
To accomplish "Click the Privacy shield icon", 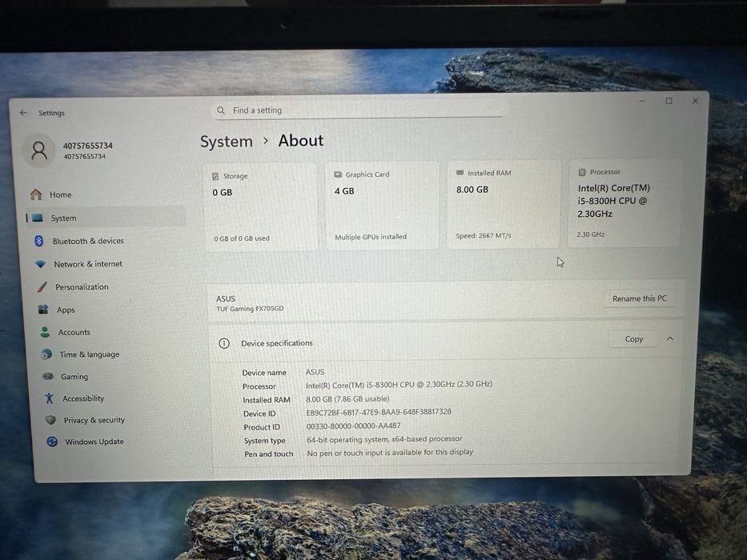I will 50,420.
